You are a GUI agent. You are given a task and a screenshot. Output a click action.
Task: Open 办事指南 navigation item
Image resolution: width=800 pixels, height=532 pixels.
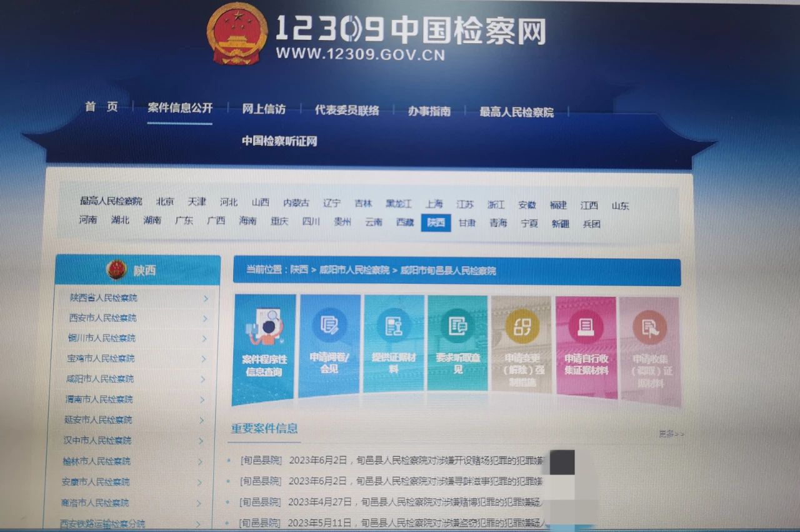[429, 111]
